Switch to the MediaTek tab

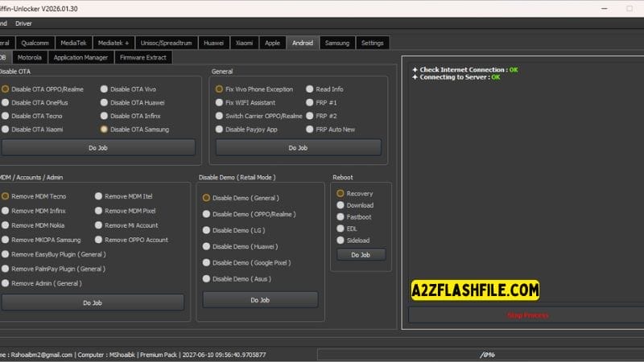pos(73,43)
